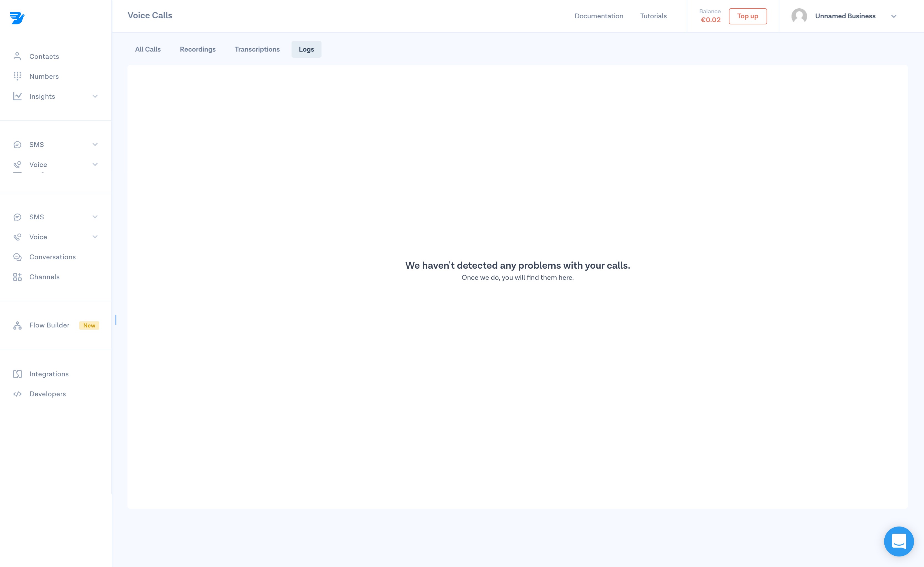Click the Developers code-brackets icon
The width and height of the screenshot is (924, 567).
17,394
